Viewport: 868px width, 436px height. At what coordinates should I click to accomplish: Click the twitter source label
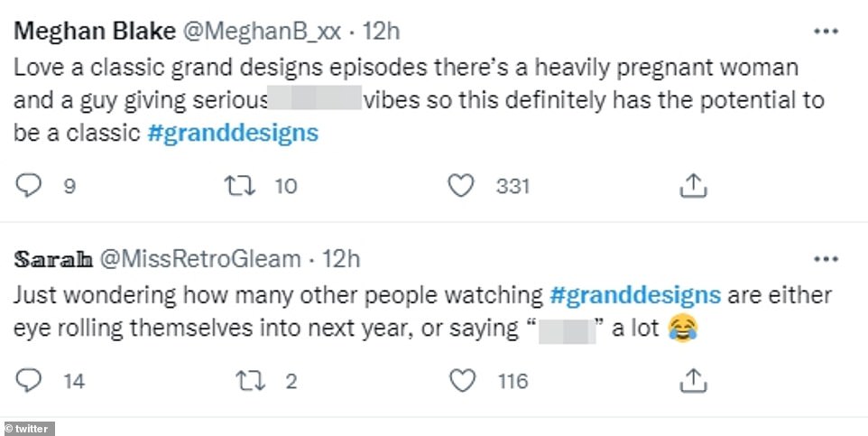pyautogui.click(x=29, y=428)
